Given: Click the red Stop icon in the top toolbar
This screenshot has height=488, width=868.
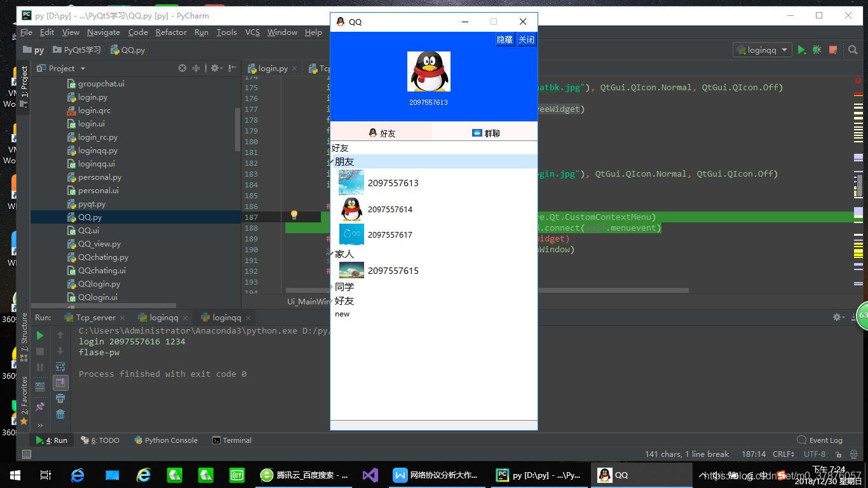Looking at the screenshot, I should click(832, 50).
